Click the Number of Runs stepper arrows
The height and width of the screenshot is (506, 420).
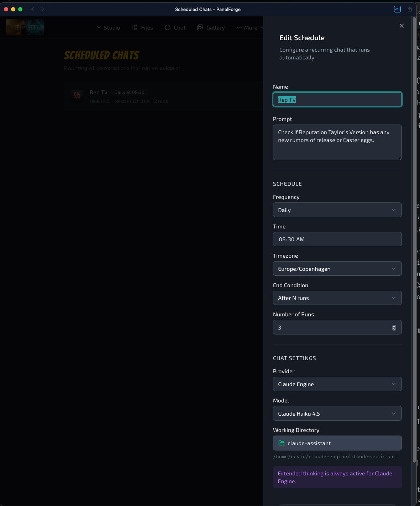pos(394,327)
